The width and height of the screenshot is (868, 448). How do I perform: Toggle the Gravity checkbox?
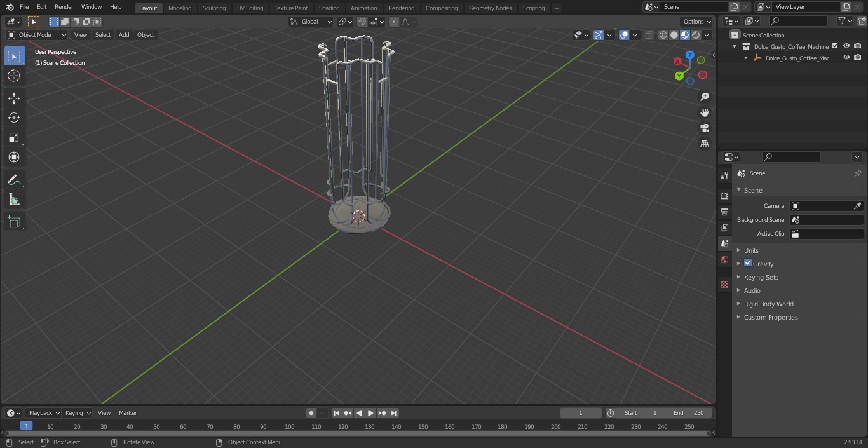pos(748,263)
